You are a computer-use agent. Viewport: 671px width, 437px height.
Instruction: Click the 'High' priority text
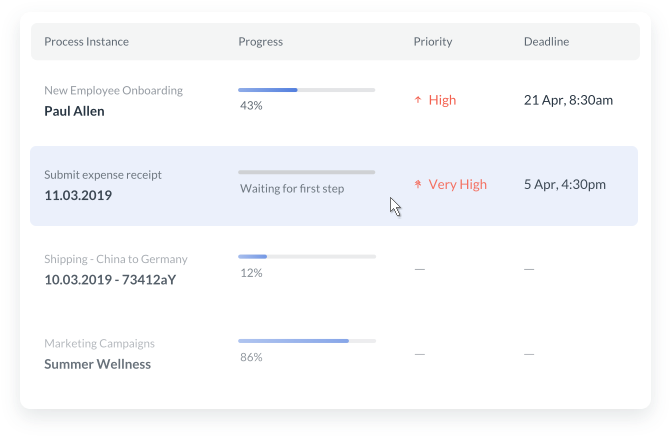[442, 100]
